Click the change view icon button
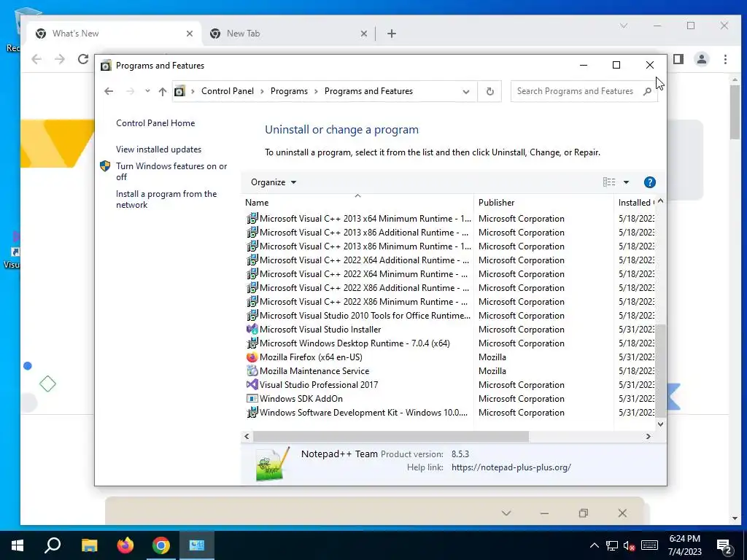This screenshot has width=747, height=560. (609, 182)
